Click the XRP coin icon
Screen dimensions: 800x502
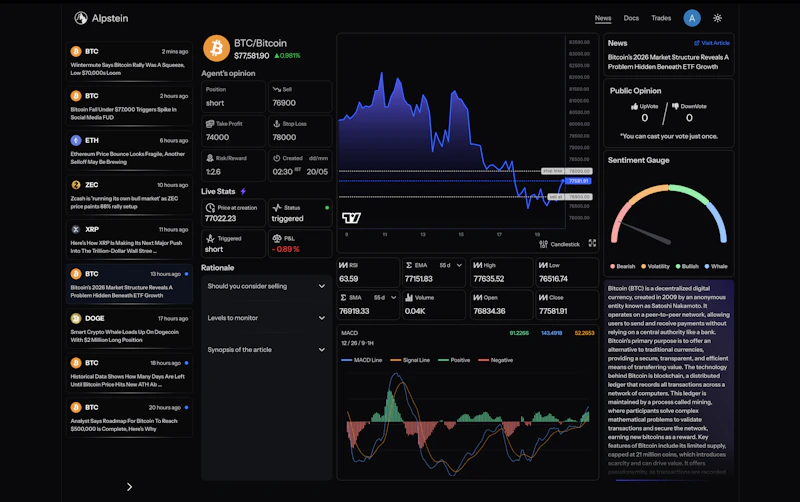76,229
